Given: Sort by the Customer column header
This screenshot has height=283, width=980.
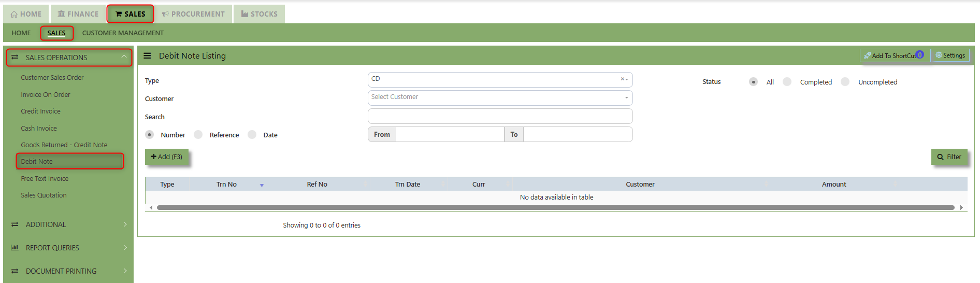Looking at the screenshot, I should [x=640, y=184].
